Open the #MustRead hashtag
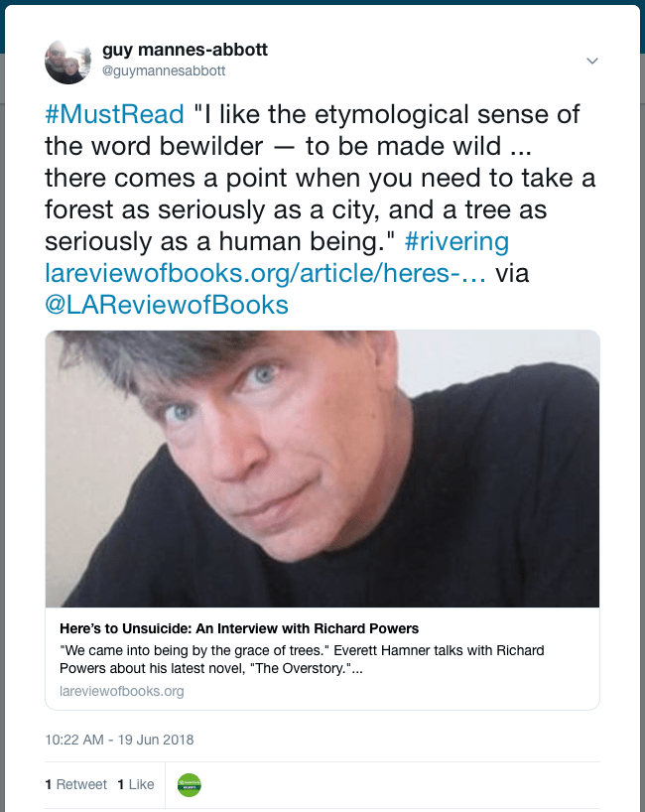The height and width of the screenshot is (812, 645). (114, 113)
